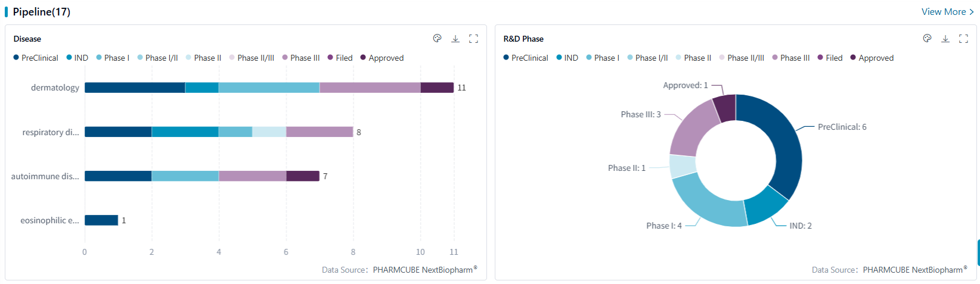Open color theme palette for R&D Phase chart
980x284 pixels.
927,39
